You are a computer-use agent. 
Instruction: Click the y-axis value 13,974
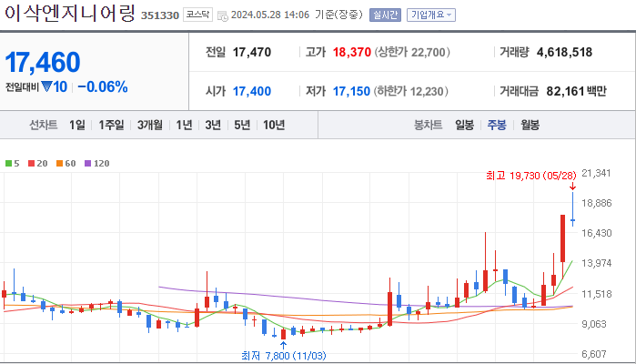(x=596, y=263)
